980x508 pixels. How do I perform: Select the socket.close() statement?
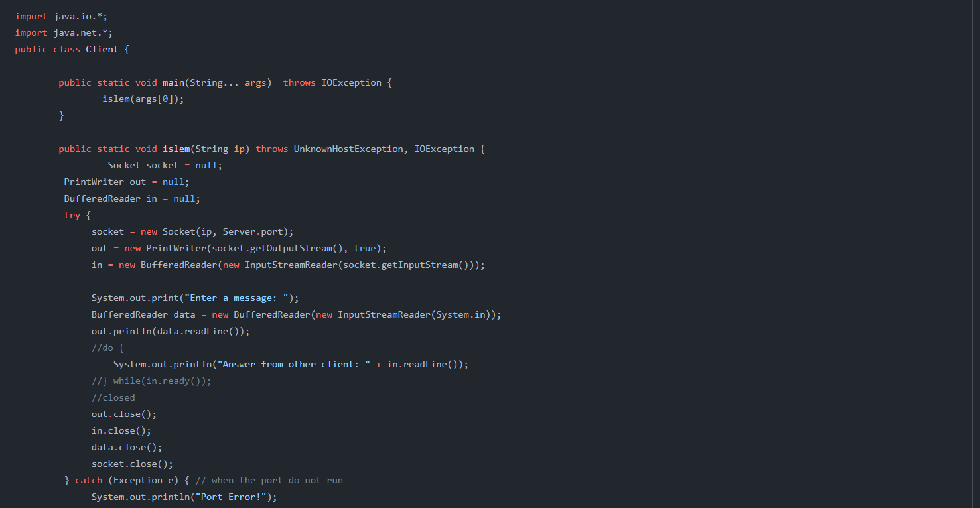click(x=131, y=463)
